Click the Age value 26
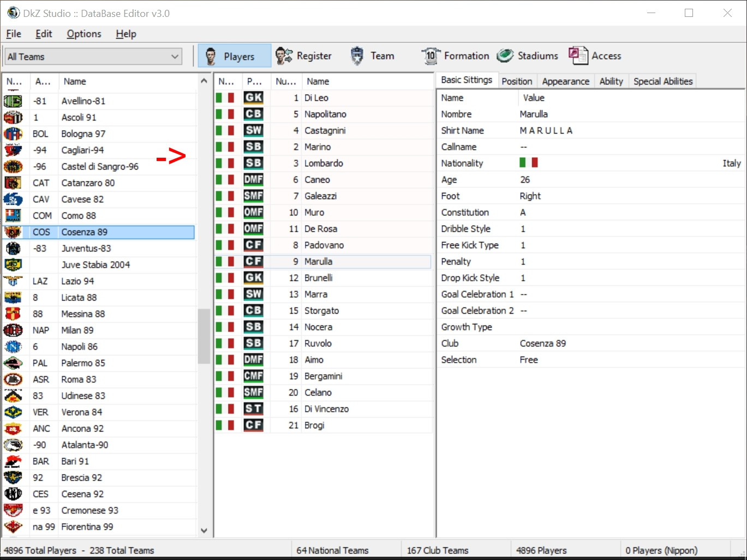This screenshot has height=560, width=747. pyautogui.click(x=525, y=180)
